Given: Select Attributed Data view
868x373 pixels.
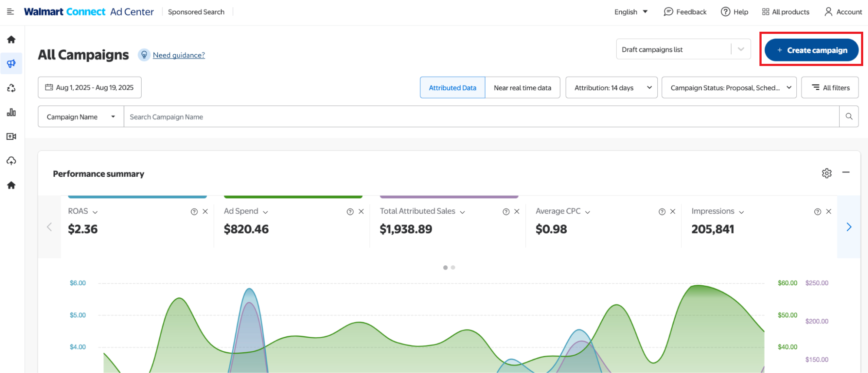Looking at the screenshot, I should 452,88.
